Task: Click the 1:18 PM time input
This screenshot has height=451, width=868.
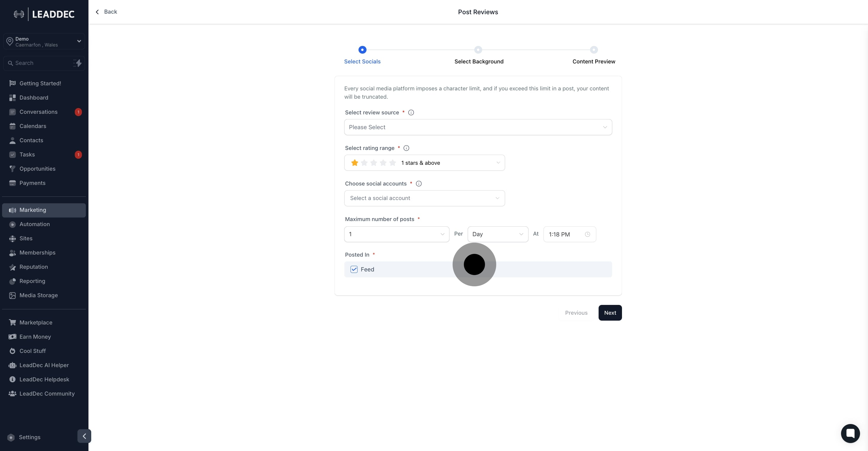Action: [570, 234]
